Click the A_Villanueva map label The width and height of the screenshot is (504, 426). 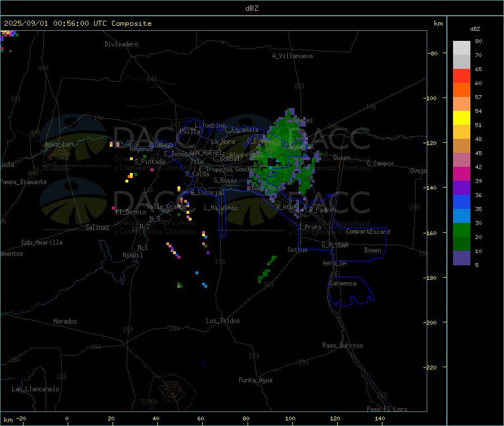(x=292, y=56)
